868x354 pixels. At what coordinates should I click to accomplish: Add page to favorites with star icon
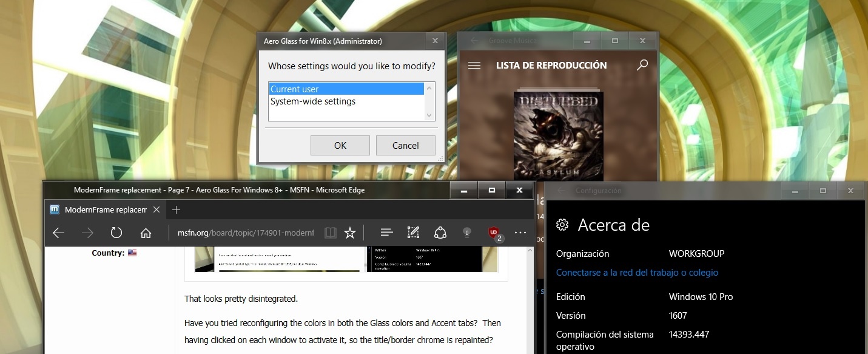click(x=350, y=233)
